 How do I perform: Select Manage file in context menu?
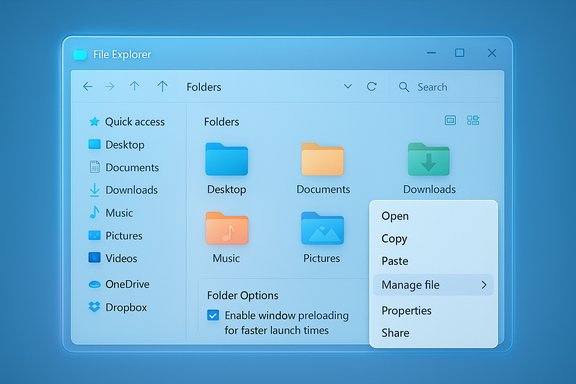click(433, 285)
